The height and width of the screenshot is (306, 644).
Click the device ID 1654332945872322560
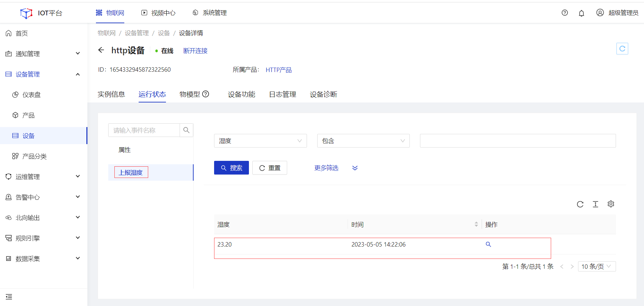pyautogui.click(x=140, y=70)
